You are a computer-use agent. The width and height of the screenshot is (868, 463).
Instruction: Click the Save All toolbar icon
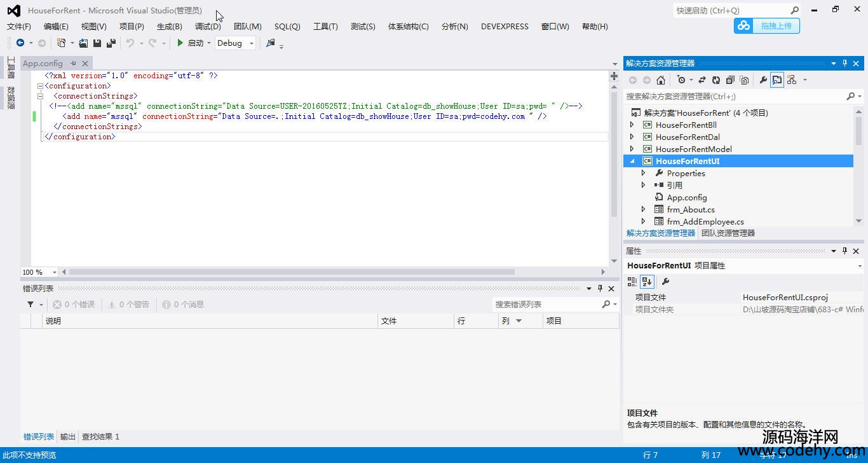(x=111, y=43)
